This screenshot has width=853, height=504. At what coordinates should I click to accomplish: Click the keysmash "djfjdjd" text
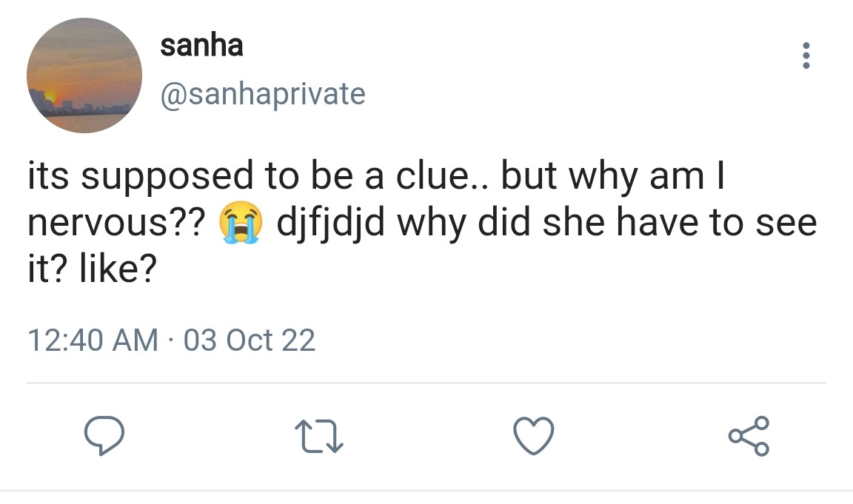pos(330,223)
